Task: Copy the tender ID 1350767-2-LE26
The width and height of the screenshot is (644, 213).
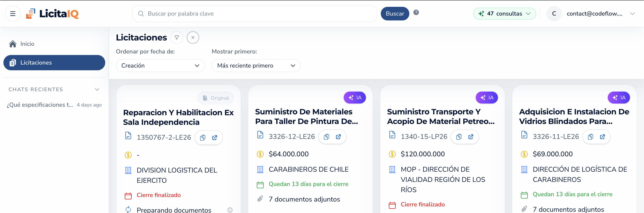Action: [203, 138]
